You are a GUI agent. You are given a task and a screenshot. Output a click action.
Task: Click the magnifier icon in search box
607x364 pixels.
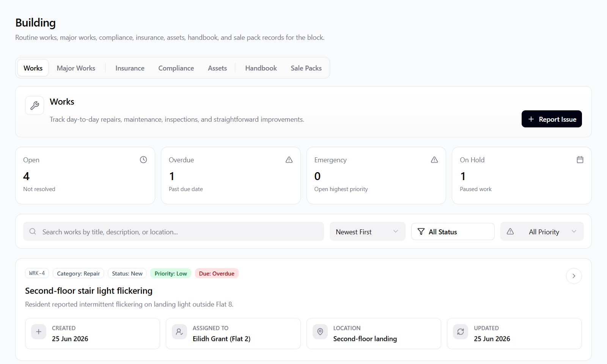33,231
